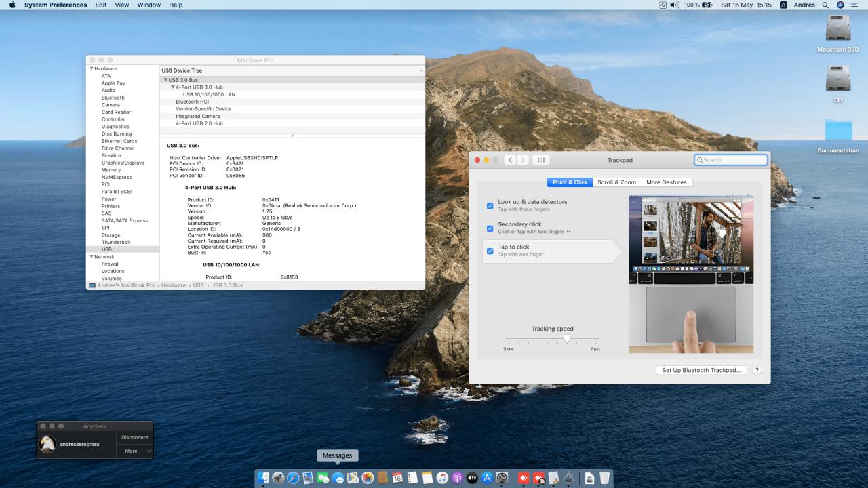Open Contacts from the Dock

[x=382, y=478]
